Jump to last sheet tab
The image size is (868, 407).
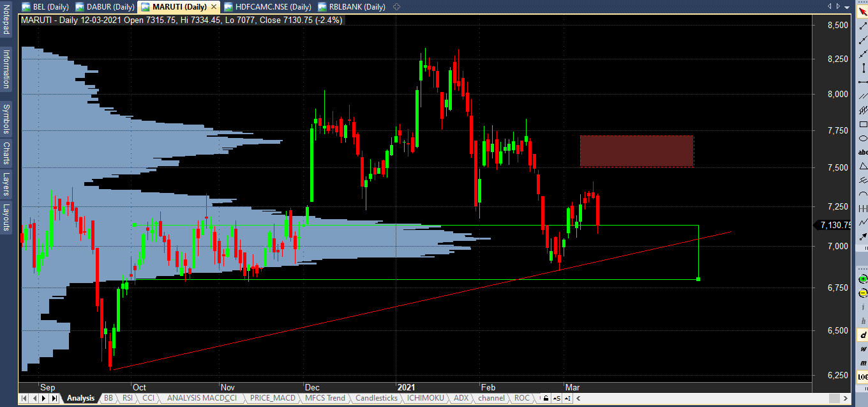pos(55,398)
